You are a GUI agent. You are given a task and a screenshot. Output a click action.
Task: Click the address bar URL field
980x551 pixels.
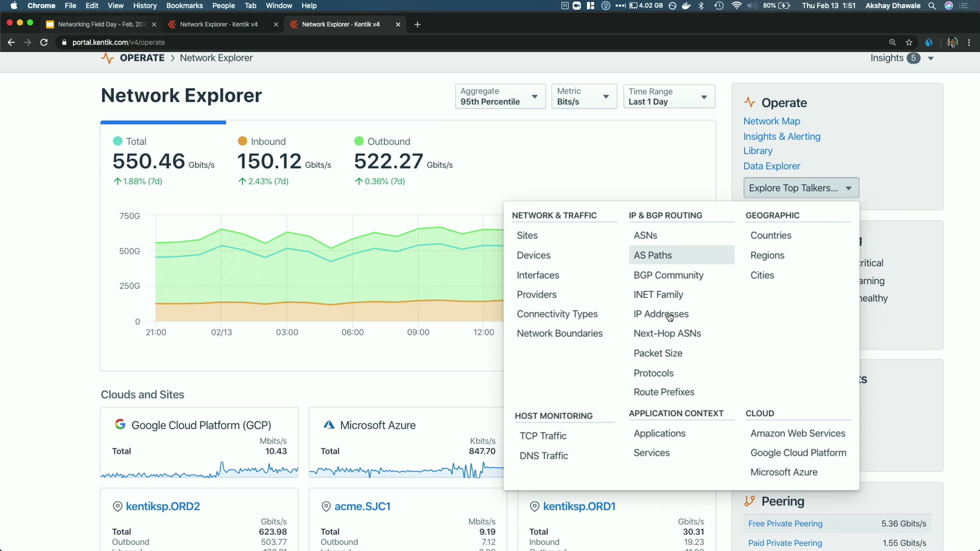point(470,42)
